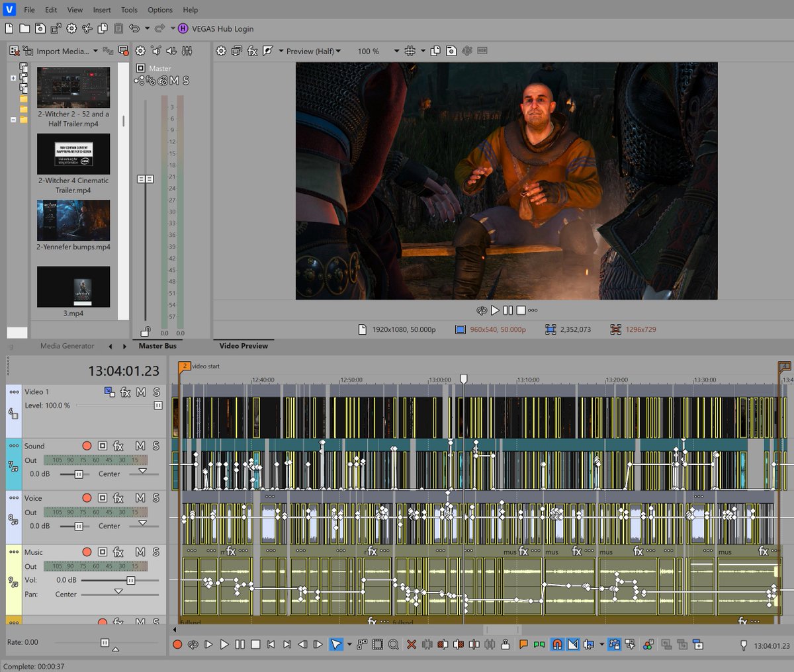The image size is (794, 672).
Task: Open the Undo history dropdown arrow
Action: point(147,28)
